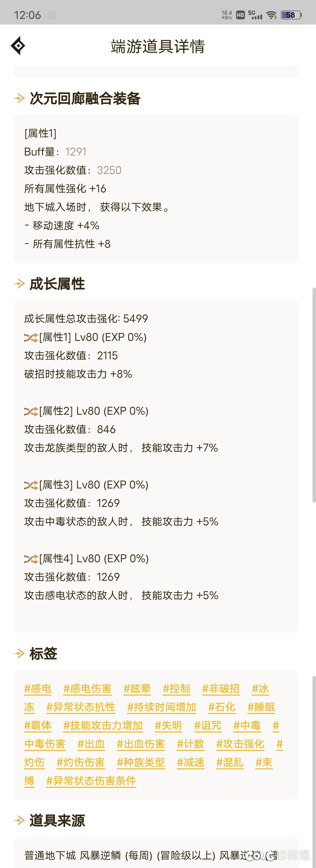316x868 pixels.
Task: Open the #技能攻击力增加 tag
Action: (103, 726)
